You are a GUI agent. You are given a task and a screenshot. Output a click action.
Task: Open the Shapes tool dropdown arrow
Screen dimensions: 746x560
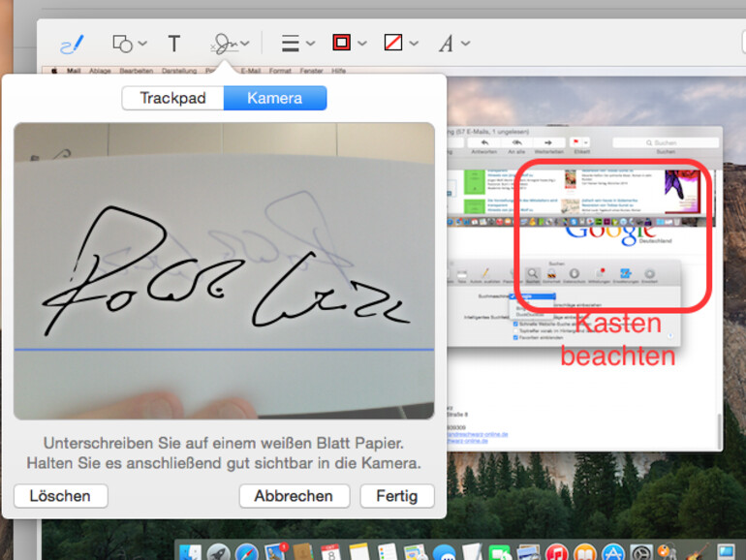tap(142, 44)
